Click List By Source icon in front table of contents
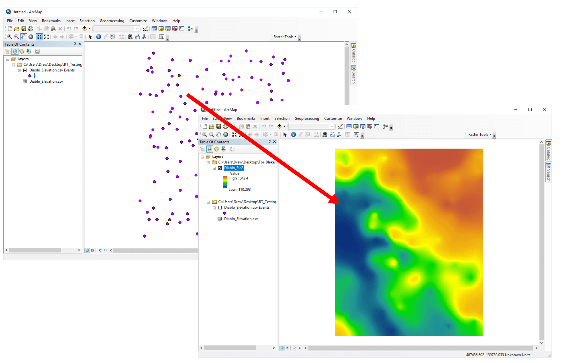Image resolution: width=567 pixels, height=363 pixels. (209, 149)
